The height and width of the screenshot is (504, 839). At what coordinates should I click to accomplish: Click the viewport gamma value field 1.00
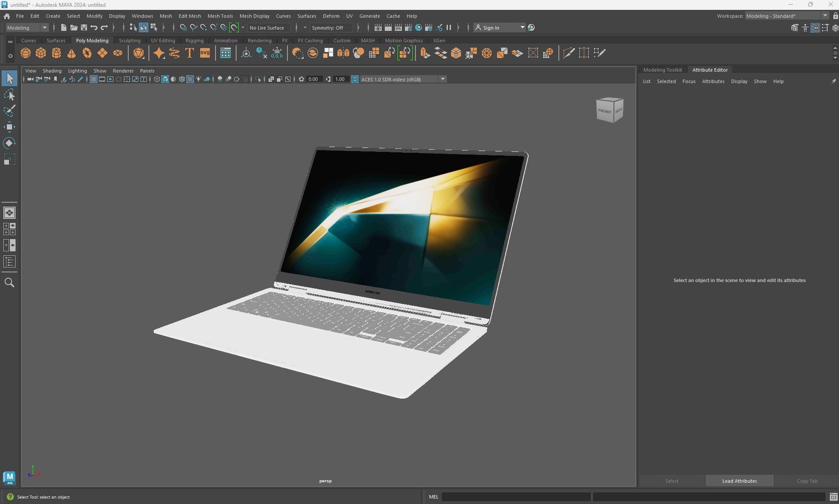[340, 79]
